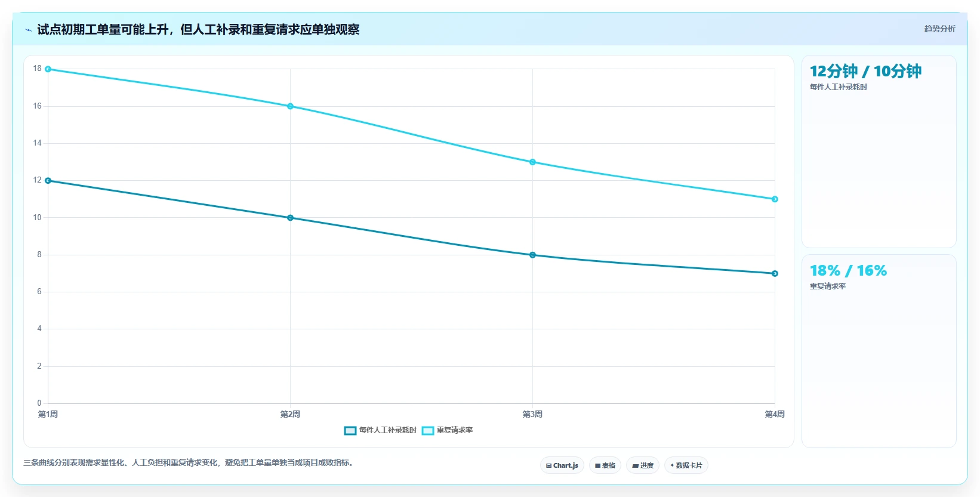Click the 第3周 x-axis label

(532, 414)
